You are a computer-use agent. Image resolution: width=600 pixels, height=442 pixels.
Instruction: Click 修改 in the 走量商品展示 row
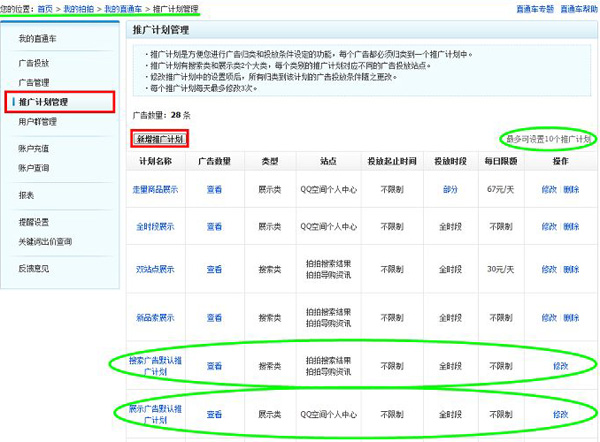pos(549,189)
